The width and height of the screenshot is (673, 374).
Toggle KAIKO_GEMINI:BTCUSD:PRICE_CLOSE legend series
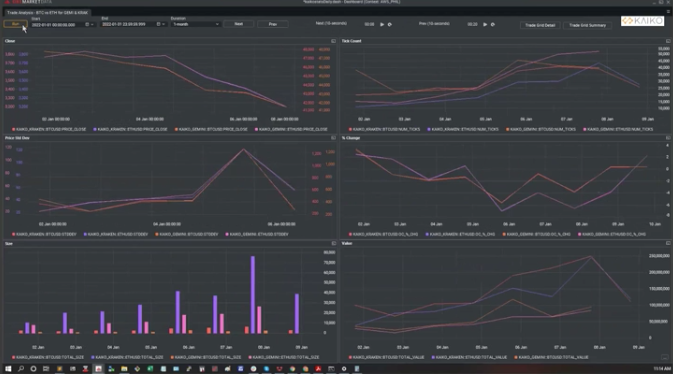(211, 129)
